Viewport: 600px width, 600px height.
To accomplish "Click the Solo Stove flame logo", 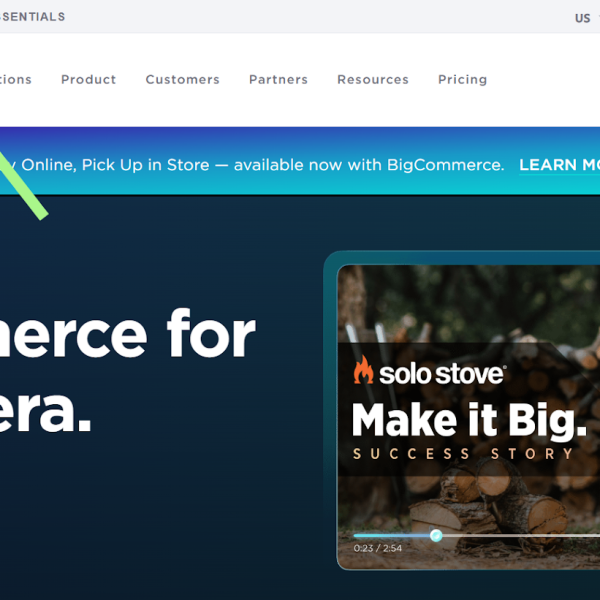I will pos(363,370).
